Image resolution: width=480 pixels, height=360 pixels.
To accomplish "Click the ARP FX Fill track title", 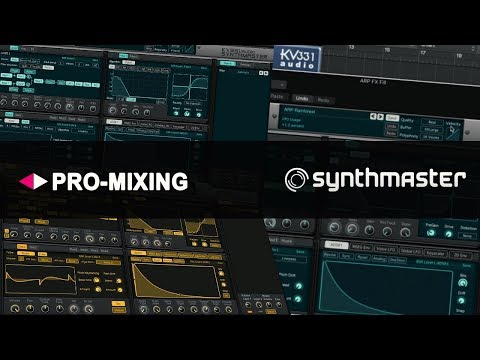I will (373, 81).
